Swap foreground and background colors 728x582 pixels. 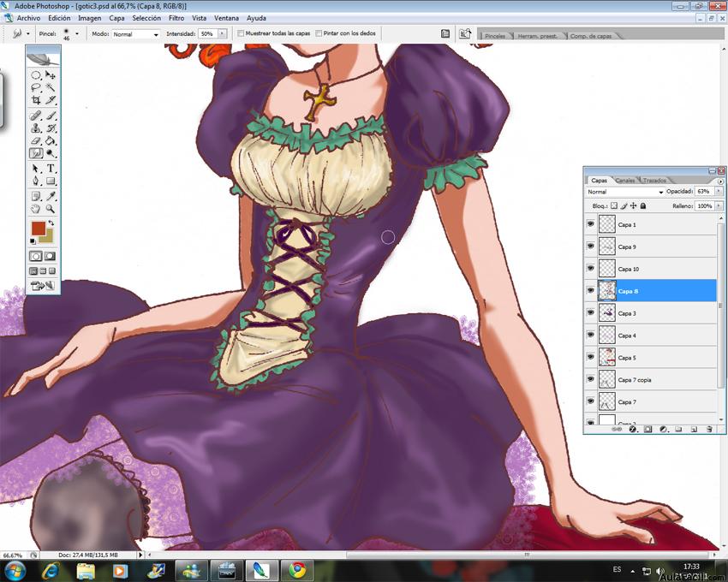click(x=51, y=223)
